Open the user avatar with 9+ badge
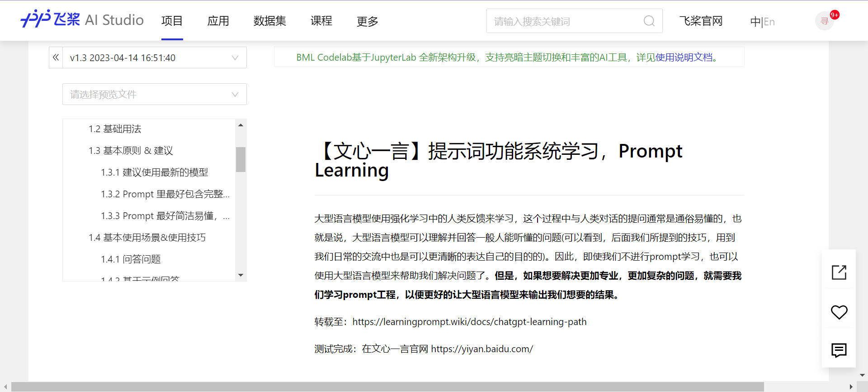 point(825,21)
